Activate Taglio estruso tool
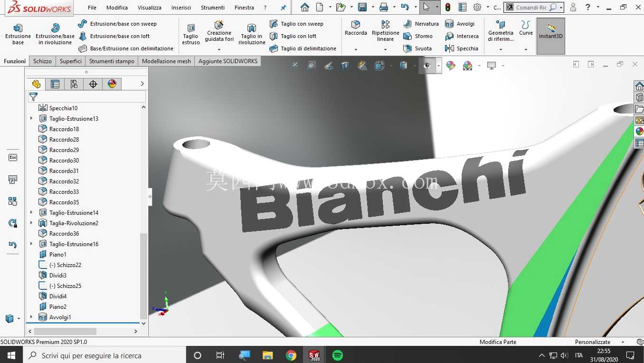This screenshot has height=363, width=644. pos(191,34)
